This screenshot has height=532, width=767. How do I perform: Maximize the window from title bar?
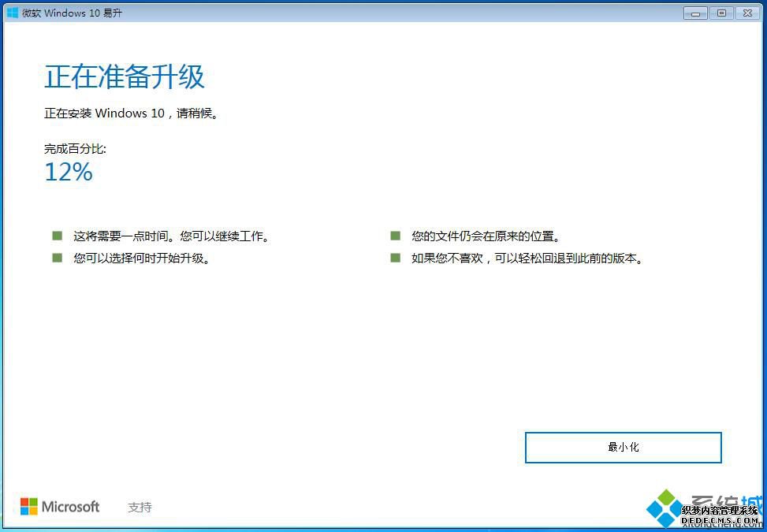721,13
